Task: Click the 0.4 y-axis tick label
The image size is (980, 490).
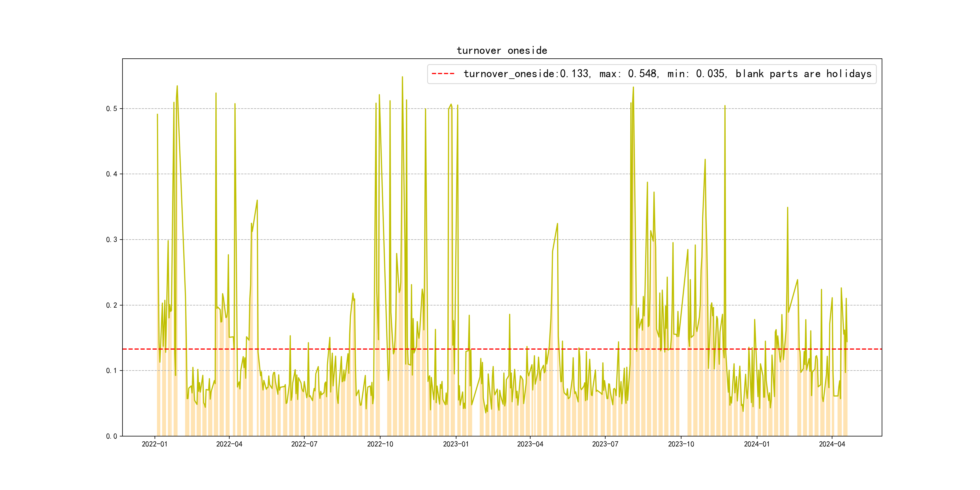Action: [x=112, y=174]
